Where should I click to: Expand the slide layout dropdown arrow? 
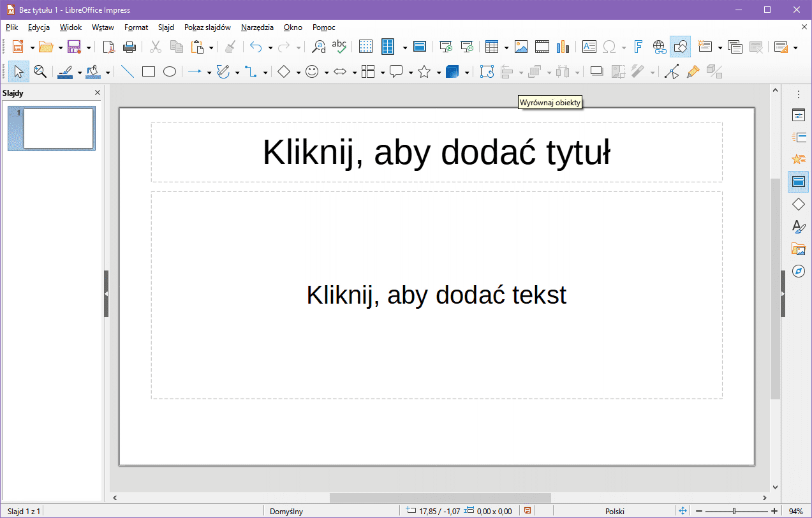(x=795, y=47)
